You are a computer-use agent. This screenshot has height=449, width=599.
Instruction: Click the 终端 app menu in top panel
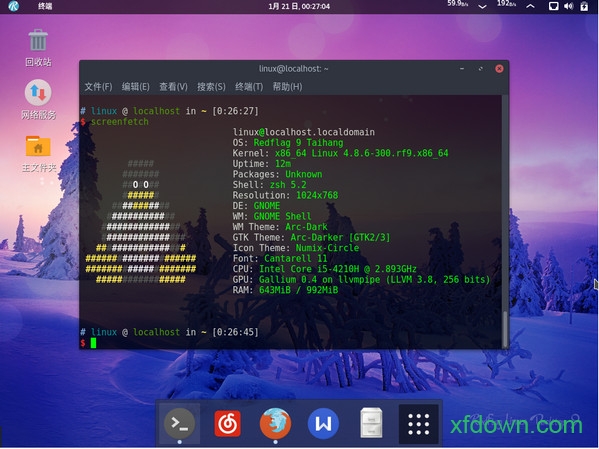pyautogui.click(x=45, y=6)
